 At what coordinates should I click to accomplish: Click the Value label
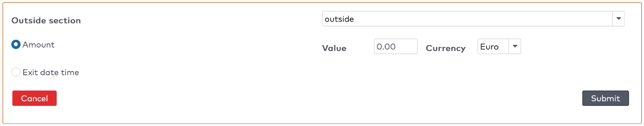334,48
